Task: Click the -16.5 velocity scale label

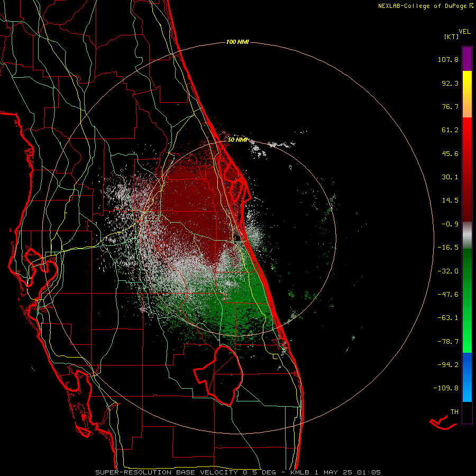Action: pos(448,248)
